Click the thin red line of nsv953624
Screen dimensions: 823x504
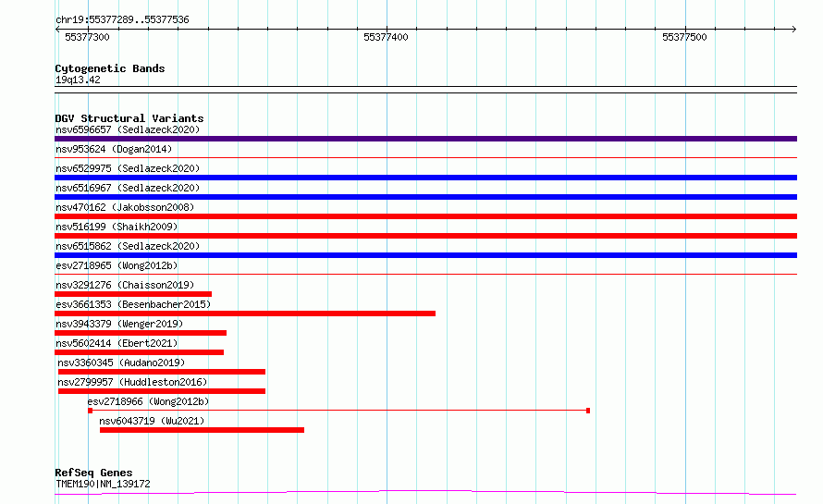[x=425, y=157]
